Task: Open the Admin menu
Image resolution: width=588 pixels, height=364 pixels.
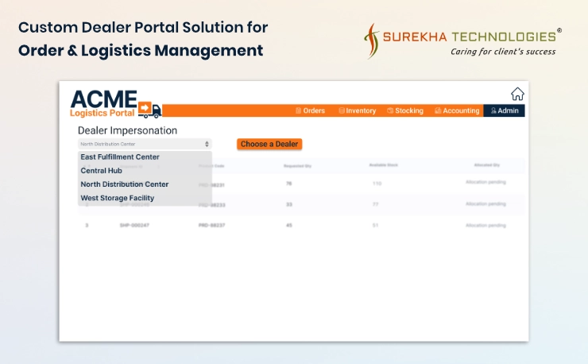Action: (504, 110)
